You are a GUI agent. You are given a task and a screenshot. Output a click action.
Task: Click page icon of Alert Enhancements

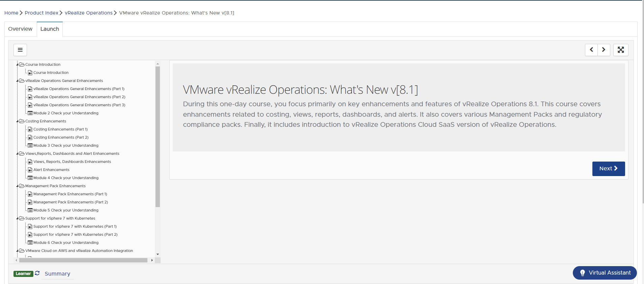coord(30,170)
